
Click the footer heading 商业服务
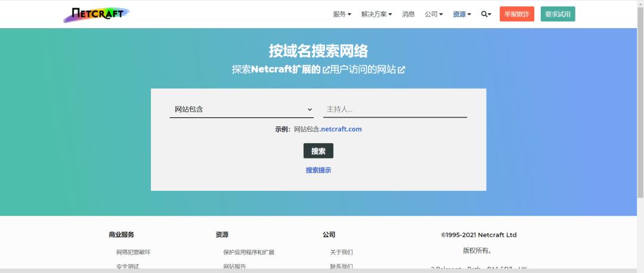coord(121,235)
